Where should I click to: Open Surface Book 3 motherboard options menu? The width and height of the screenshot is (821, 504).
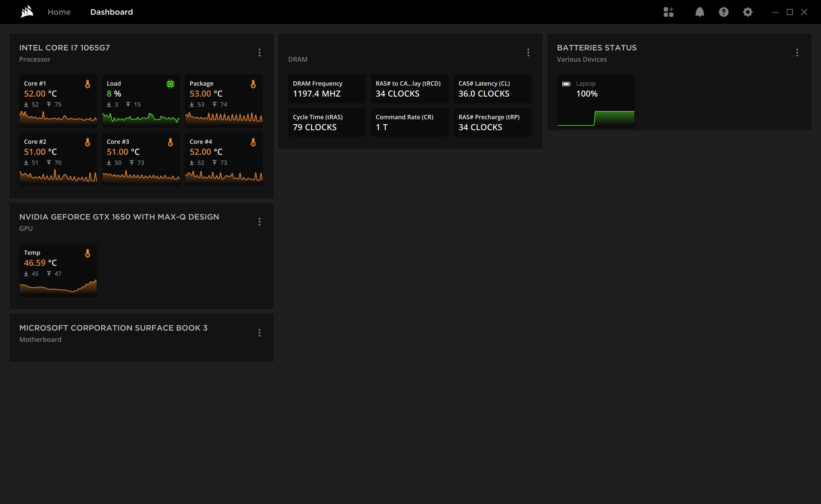click(x=259, y=333)
